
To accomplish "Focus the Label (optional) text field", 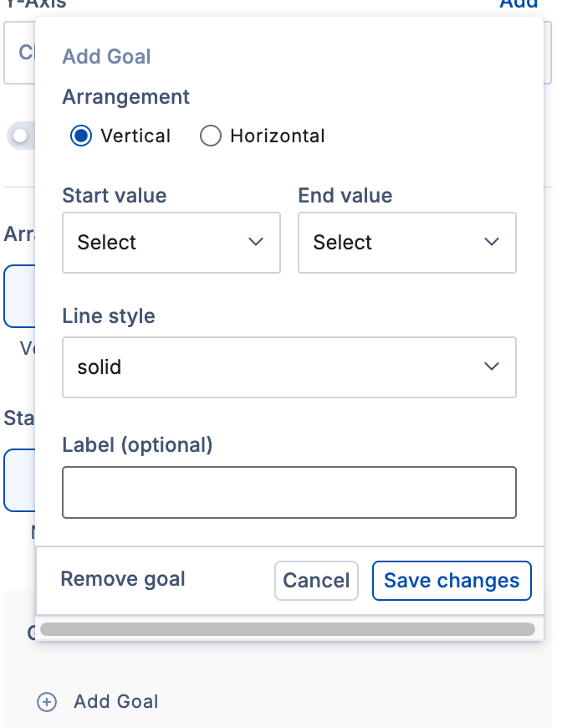I will [x=289, y=493].
